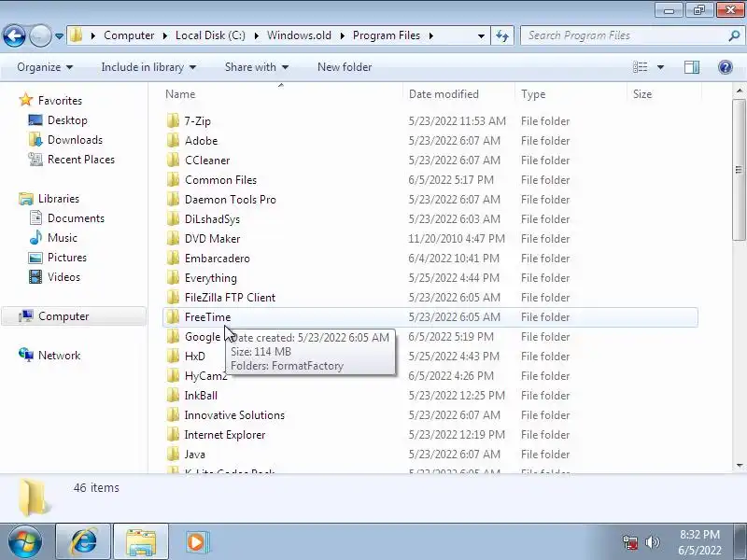Open Favorites in the navigation pane
The height and width of the screenshot is (560, 747).
(60, 101)
